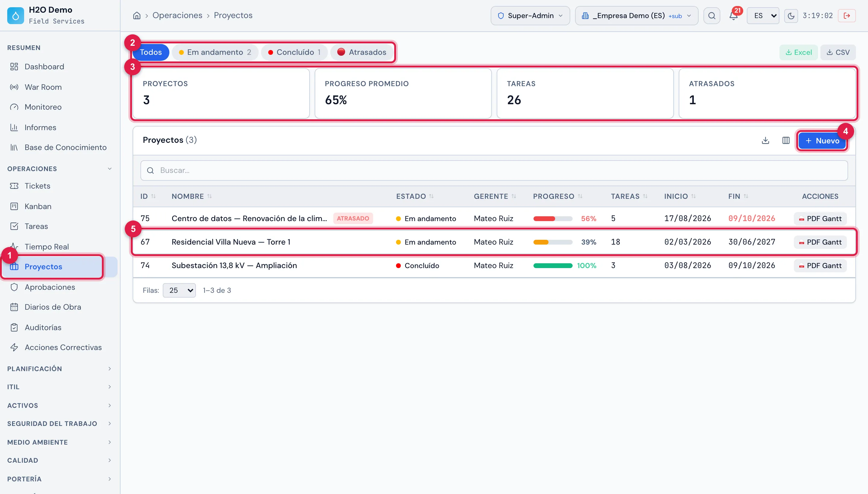Click the home icon in breadcrumb
The height and width of the screenshot is (494, 868).
click(x=137, y=16)
